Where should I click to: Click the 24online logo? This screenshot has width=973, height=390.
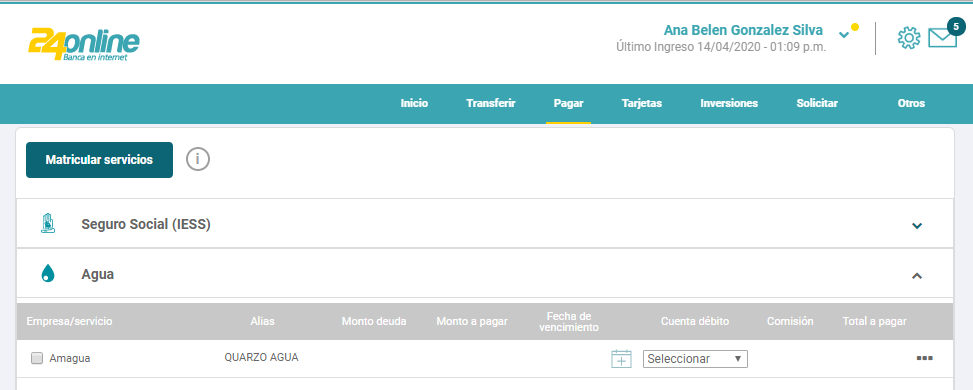(x=84, y=45)
